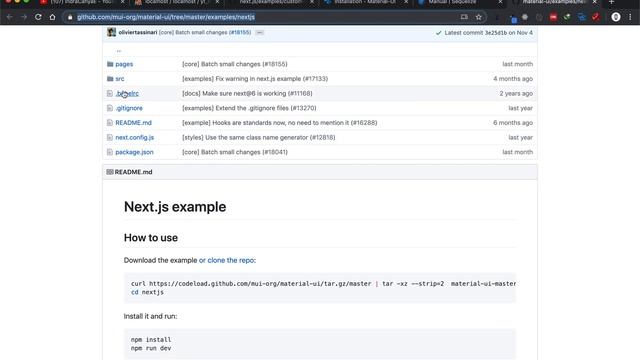Open the pages folder

[x=124, y=64]
